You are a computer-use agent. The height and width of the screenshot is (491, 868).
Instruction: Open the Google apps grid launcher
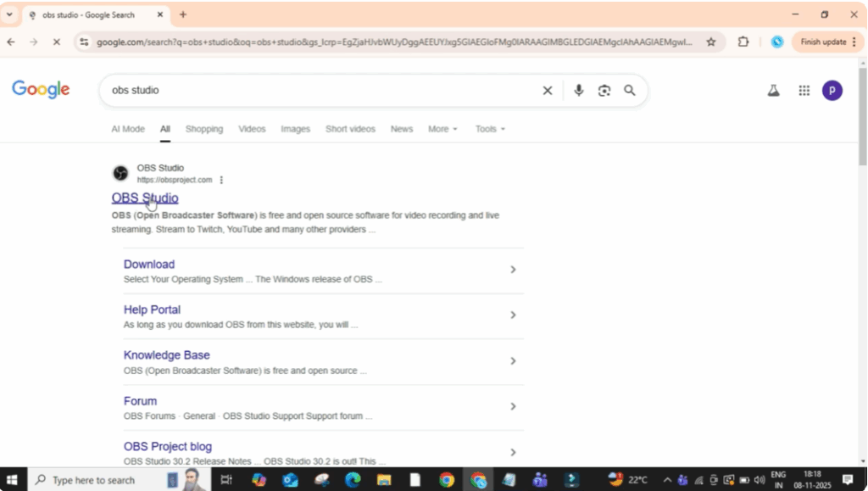click(x=803, y=90)
